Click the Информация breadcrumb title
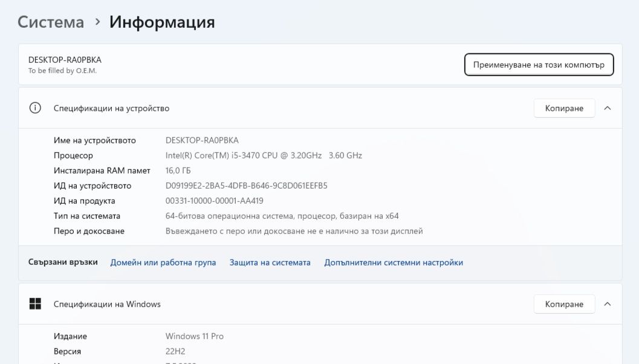The image size is (639, 364). 162,22
